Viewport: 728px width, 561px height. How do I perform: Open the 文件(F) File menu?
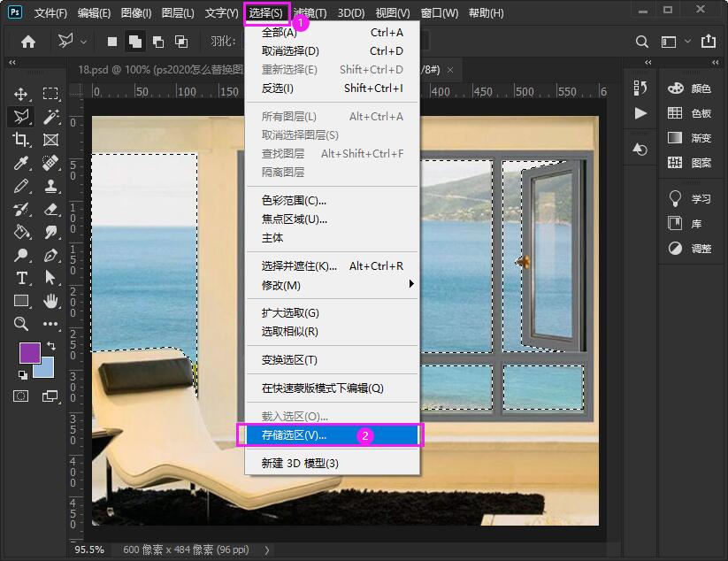click(x=50, y=13)
